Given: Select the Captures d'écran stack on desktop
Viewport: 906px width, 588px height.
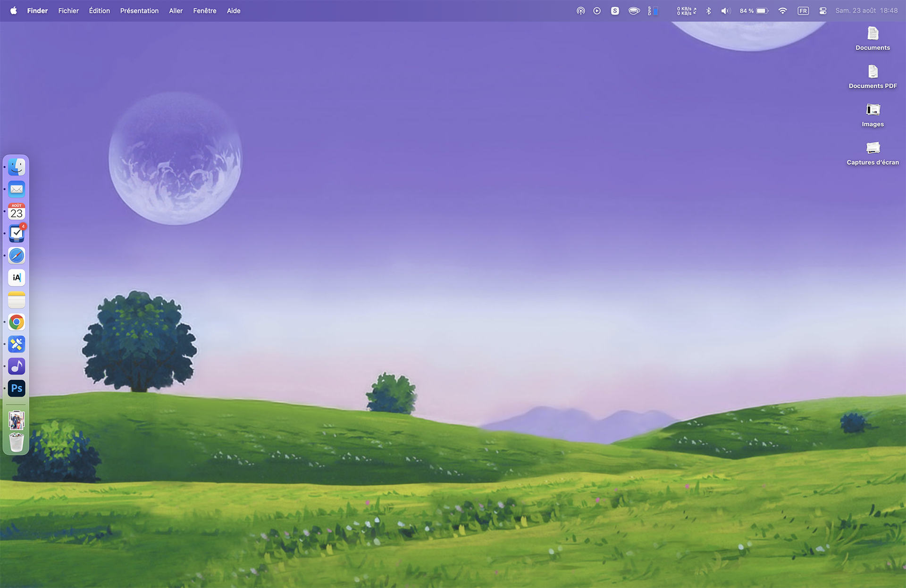Looking at the screenshot, I should (x=873, y=153).
